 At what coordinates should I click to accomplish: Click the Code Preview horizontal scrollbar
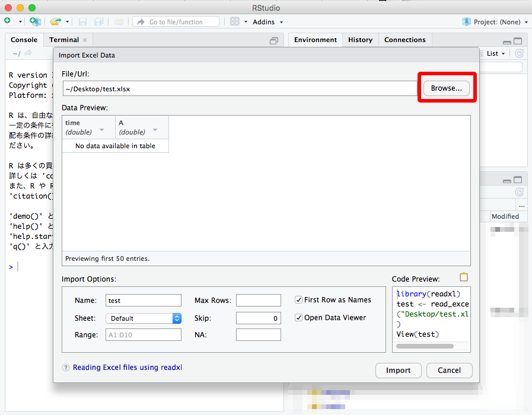point(425,346)
